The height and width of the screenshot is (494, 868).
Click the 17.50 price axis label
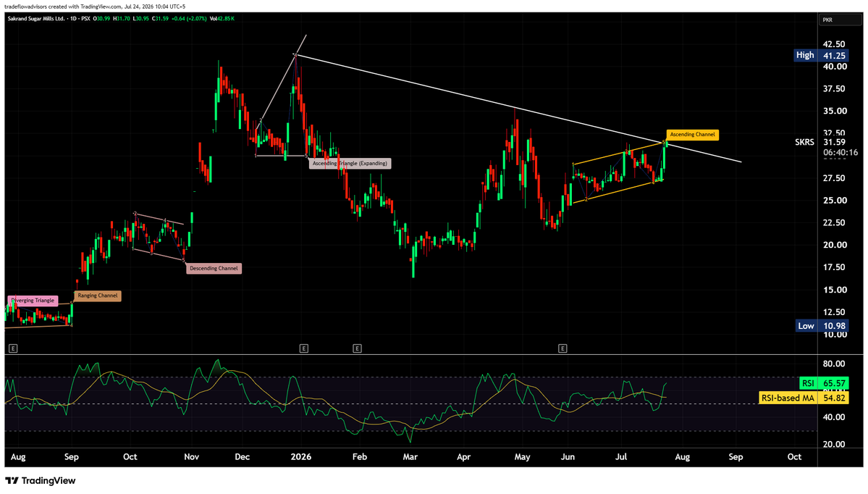[x=835, y=267]
